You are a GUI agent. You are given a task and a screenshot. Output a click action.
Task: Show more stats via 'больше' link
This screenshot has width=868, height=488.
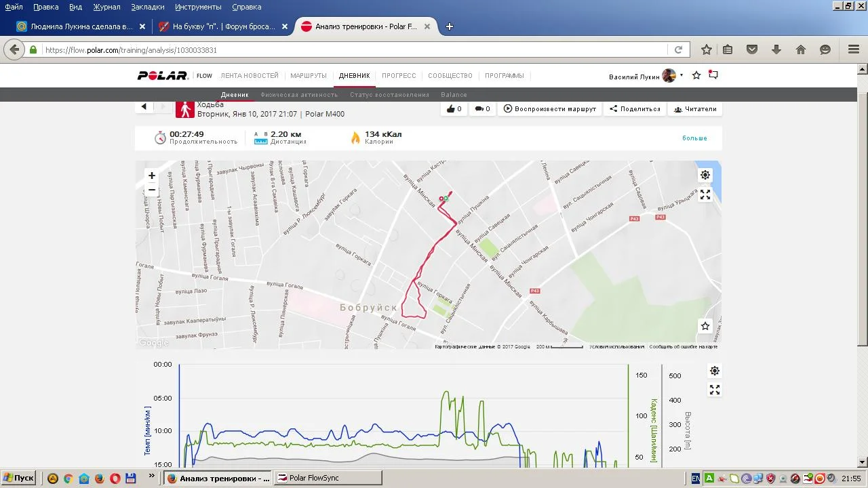[x=694, y=138]
